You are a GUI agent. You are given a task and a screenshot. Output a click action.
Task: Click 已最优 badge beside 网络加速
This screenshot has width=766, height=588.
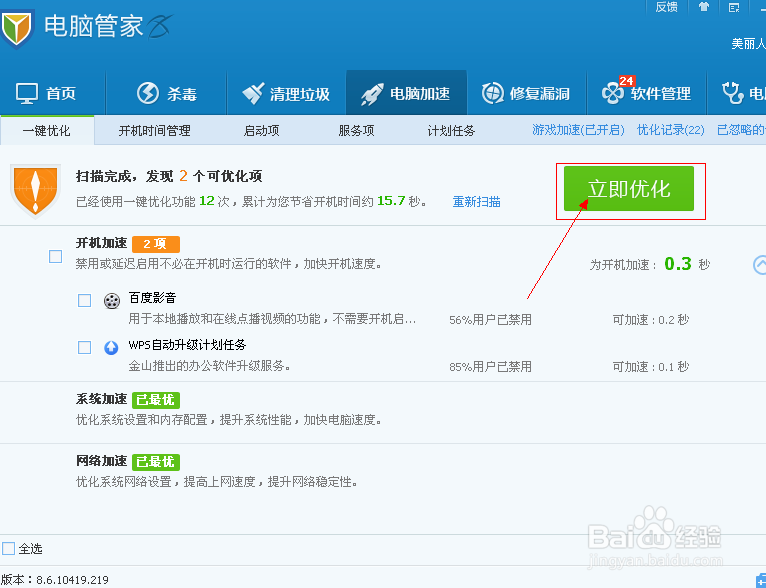[x=156, y=462]
